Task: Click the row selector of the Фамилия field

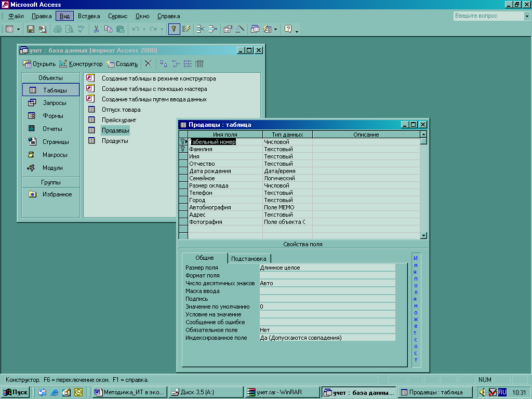Action: click(183, 149)
